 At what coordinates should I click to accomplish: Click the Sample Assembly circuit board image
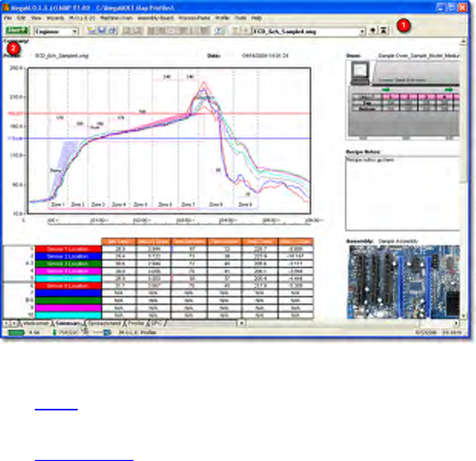tap(403, 282)
